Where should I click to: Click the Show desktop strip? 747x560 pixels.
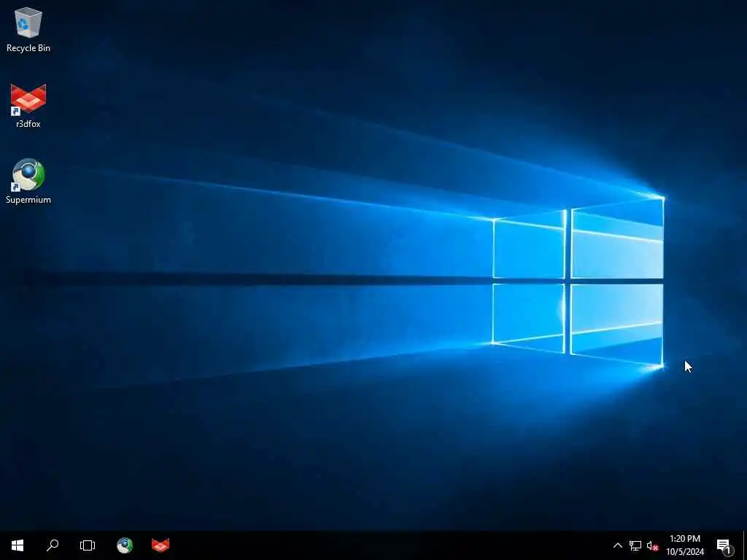745,545
